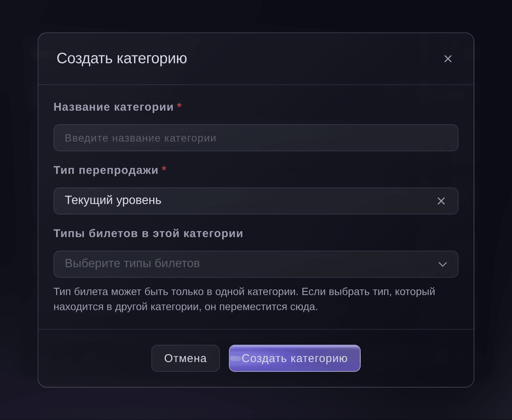Click the Типы билетов в этой категории label
This screenshot has width=512, height=420.
(148, 233)
